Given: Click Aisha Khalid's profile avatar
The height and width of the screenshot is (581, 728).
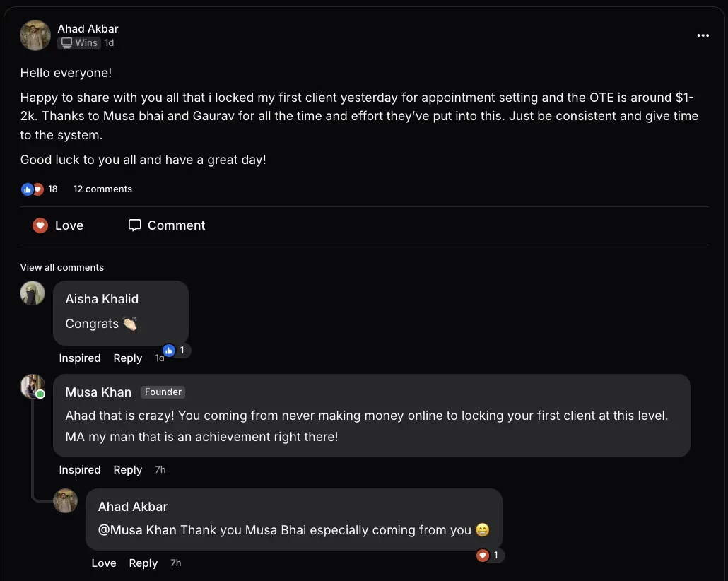Looking at the screenshot, I should (33, 293).
